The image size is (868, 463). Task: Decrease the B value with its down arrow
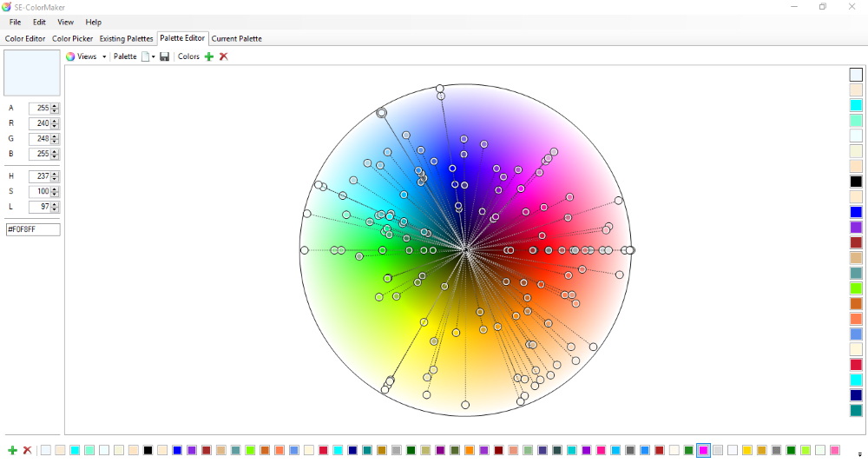54,156
